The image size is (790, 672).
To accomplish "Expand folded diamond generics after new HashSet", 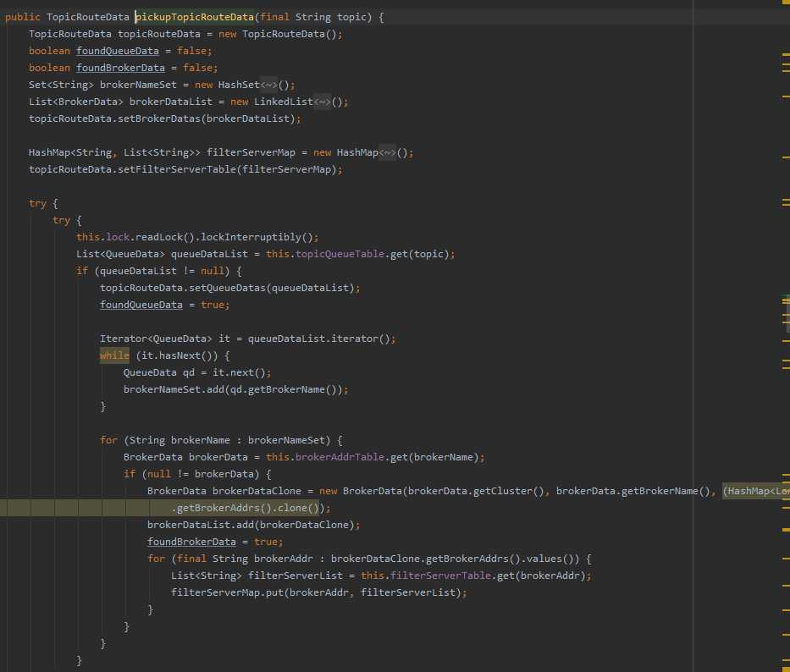I will (268, 85).
